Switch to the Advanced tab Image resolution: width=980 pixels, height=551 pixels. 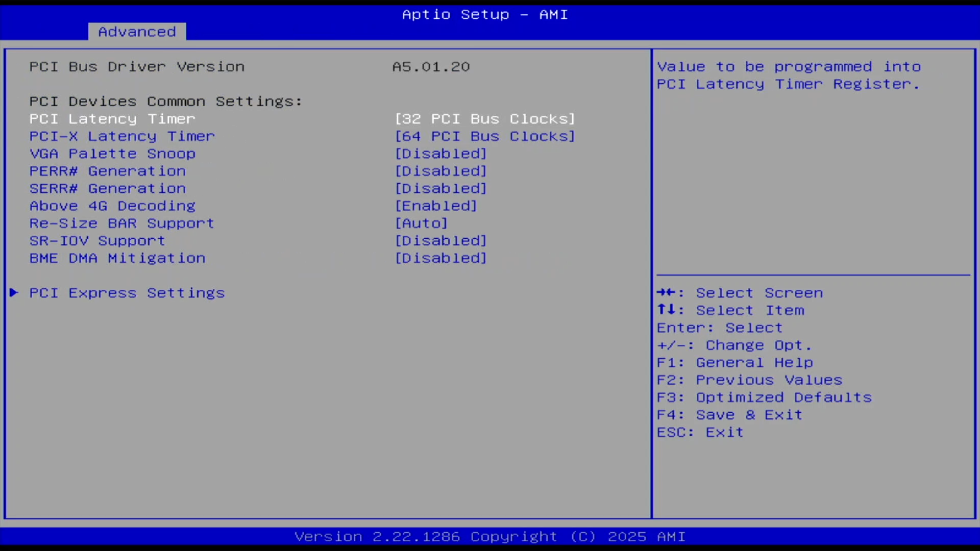point(137,32)
